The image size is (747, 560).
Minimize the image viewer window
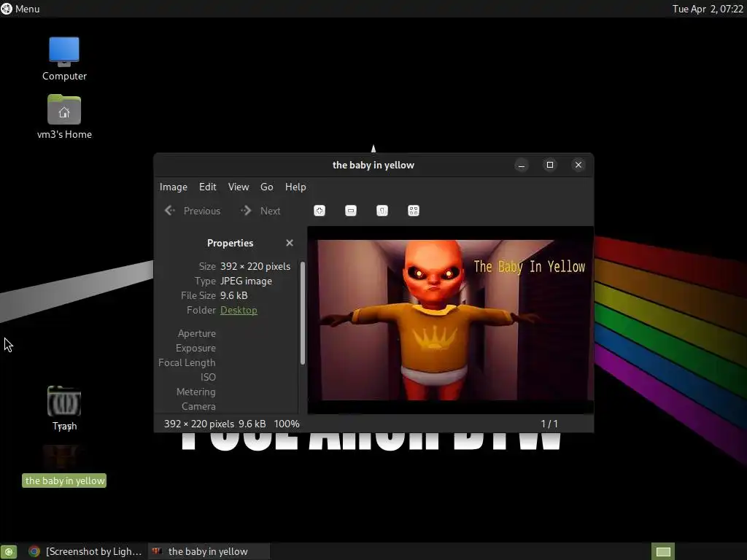click(x=521, y=165)
